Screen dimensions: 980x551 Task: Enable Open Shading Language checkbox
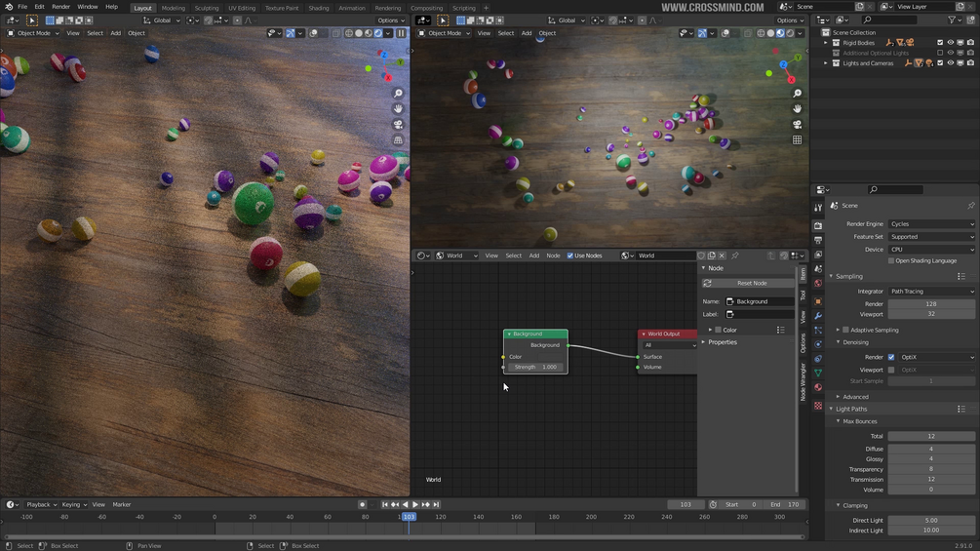click(891, 260)
